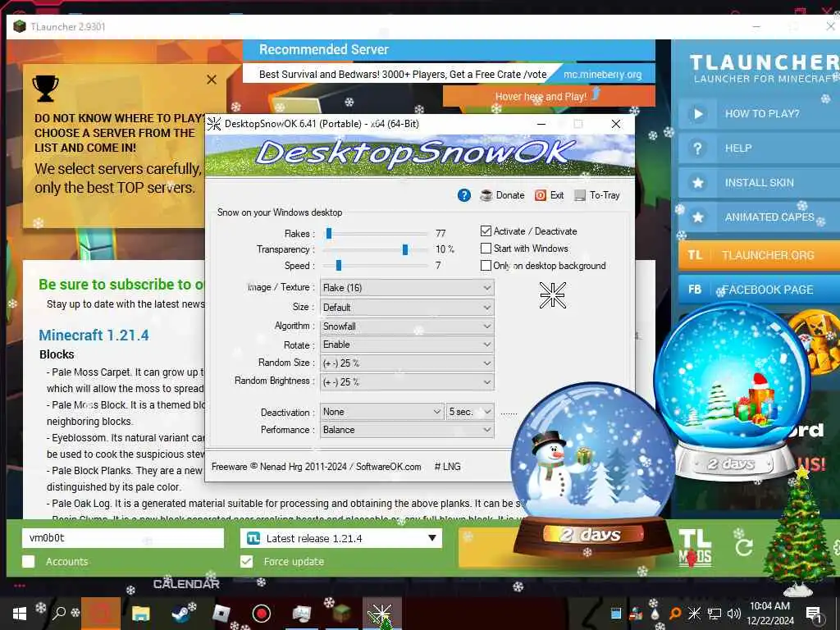Click the trophy icon in TLauncher banner
Image resolution: width=840 pixels, height=630 pixels.
pos(46,87)
